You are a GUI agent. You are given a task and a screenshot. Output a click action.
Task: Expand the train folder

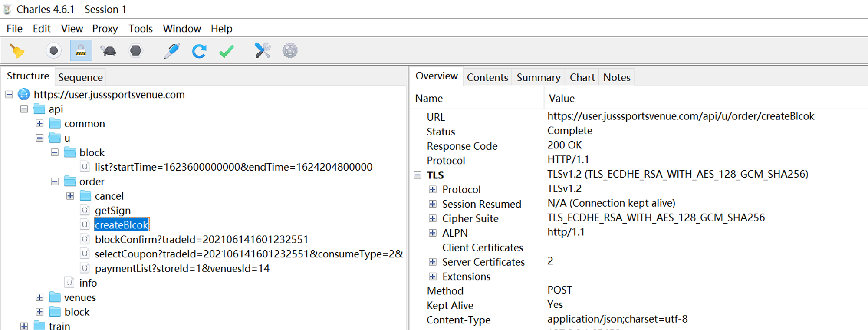tap(24, 326)
